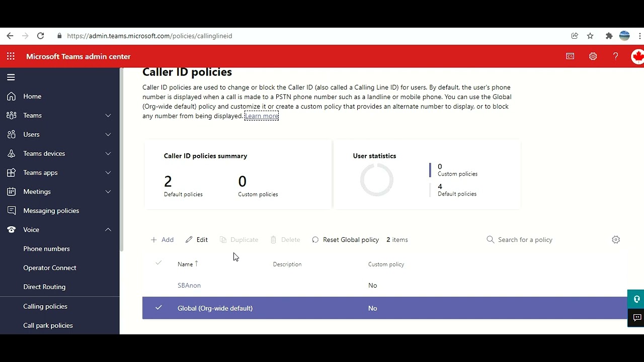Click the Users icon in sidebar
This screenshot has height=362, width=644.
(11, 134)
